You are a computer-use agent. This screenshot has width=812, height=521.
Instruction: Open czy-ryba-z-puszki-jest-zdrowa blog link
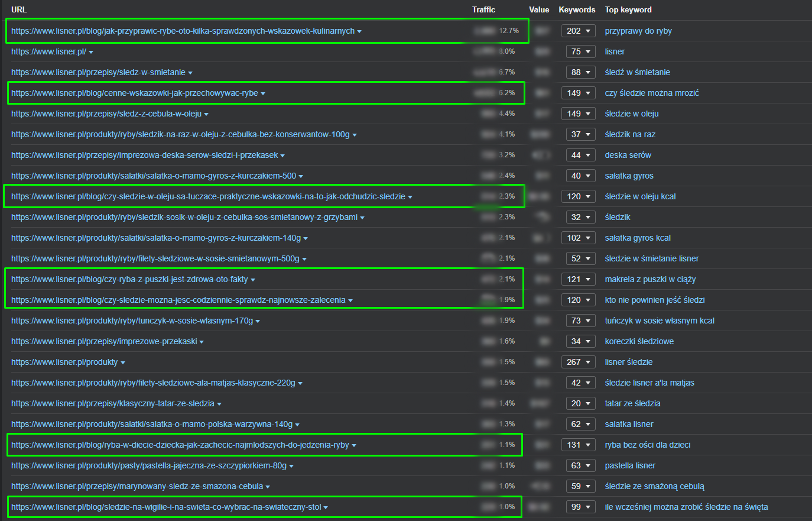(x=129, y=279)
